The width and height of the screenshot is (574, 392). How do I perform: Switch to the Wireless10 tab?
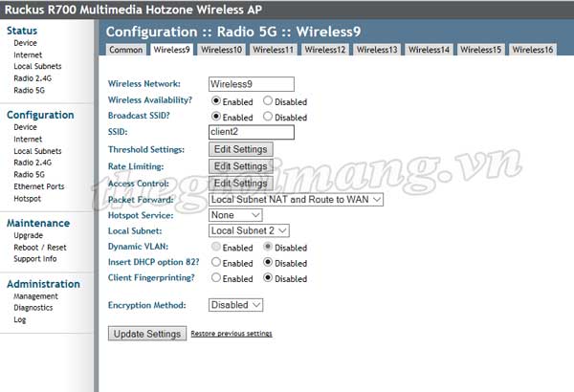[222, 50]
